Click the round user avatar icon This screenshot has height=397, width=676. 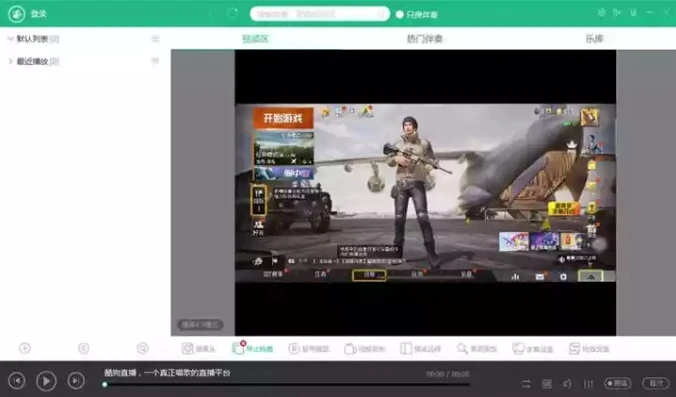16,14
